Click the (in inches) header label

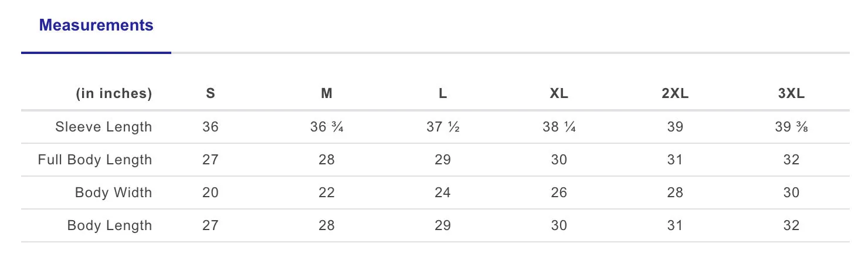114,94
